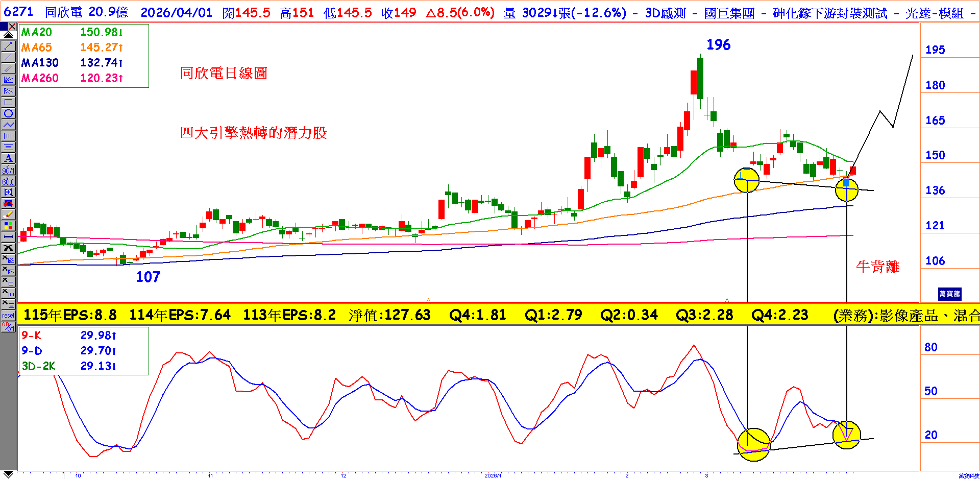Select the eraser tool in toolbar
Viewport: 980px width, 479px height.
tap(8, 214)
